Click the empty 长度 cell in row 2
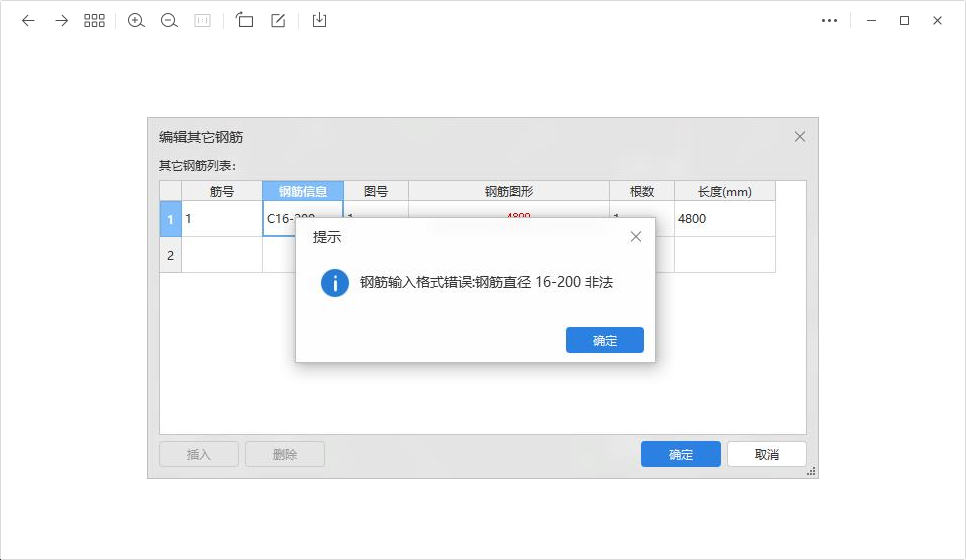The width and height of the screenshot is (966, 560). [x=724, y=255]
